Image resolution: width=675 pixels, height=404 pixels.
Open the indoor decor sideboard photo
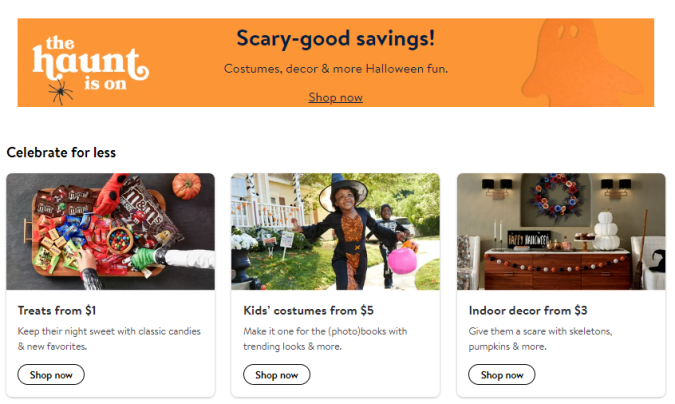[x=561, y=231]
